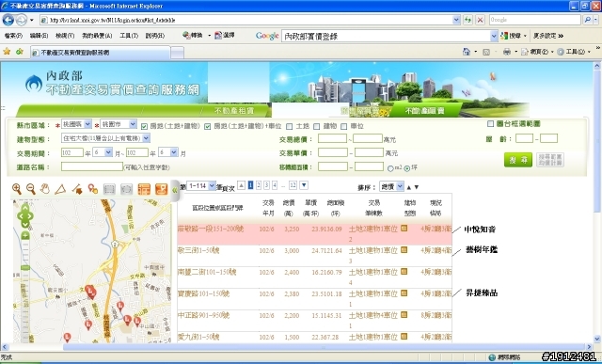Screen dimensions: 602x364
Task: Click the browser refresh icon
Action: (x=467, y=20)
